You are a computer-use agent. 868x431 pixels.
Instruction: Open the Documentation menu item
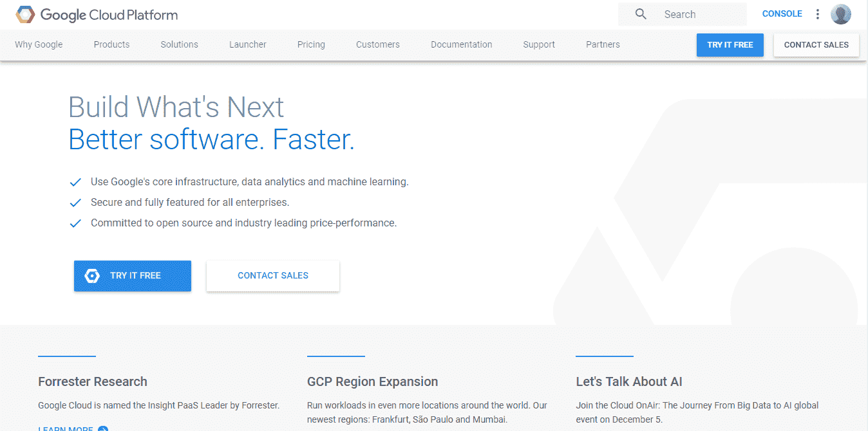(x=462, y=44)
